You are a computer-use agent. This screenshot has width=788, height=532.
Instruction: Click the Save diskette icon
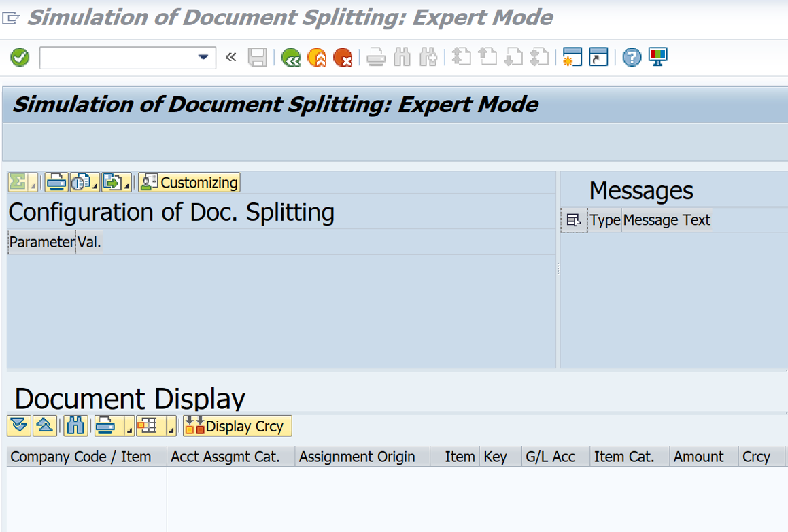coord(257,57)
